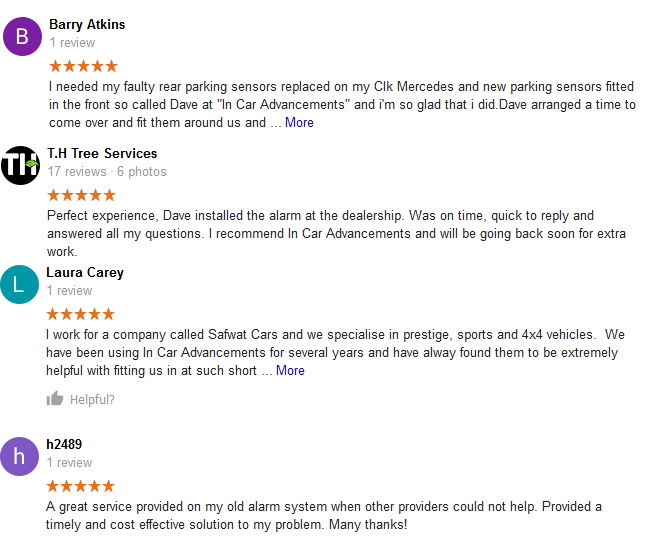The image size is (646, 560).
Task: Expand Laura Carey's review with More
Action: click(x=290, y=370)
